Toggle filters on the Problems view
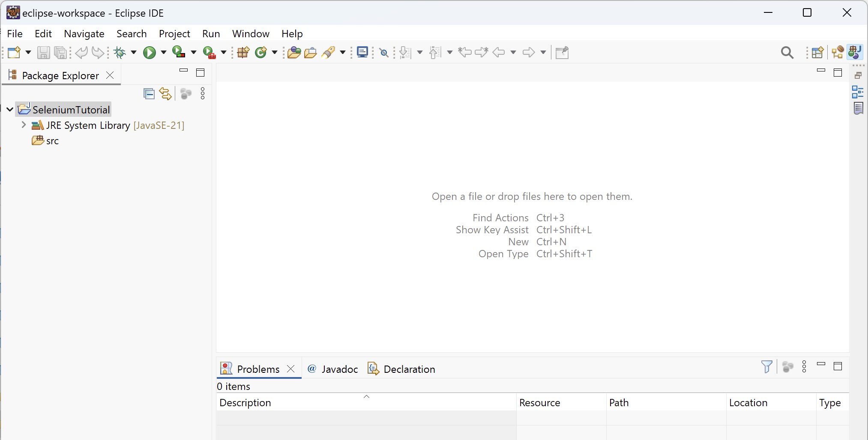868x440 pixels. coord(767,367)
